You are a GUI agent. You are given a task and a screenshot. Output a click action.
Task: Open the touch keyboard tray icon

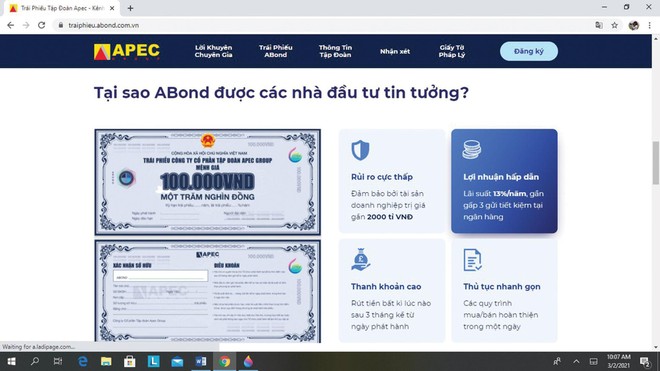(x=593, y=361)
